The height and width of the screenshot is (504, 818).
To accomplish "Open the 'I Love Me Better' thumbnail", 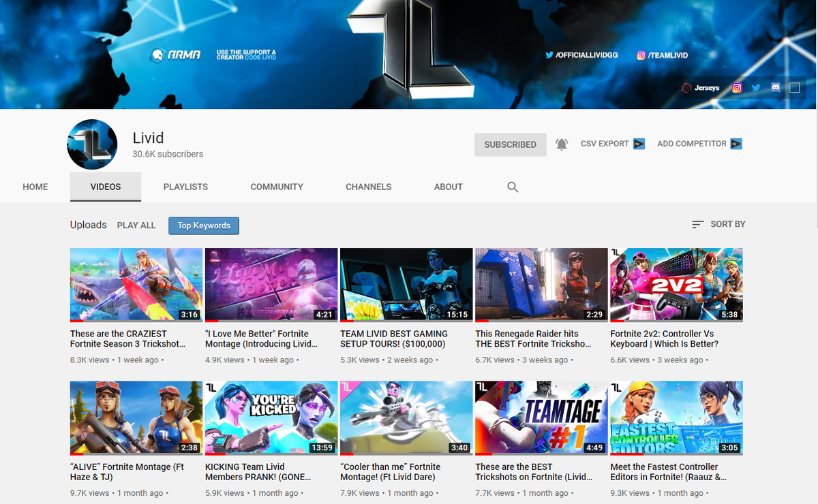I will point(271,285).
